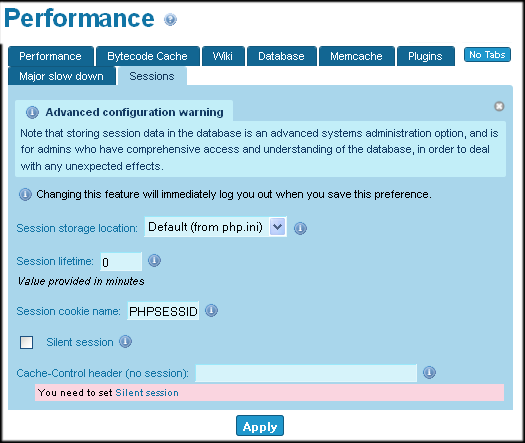Open the Memcache tab

coord(356,56)
